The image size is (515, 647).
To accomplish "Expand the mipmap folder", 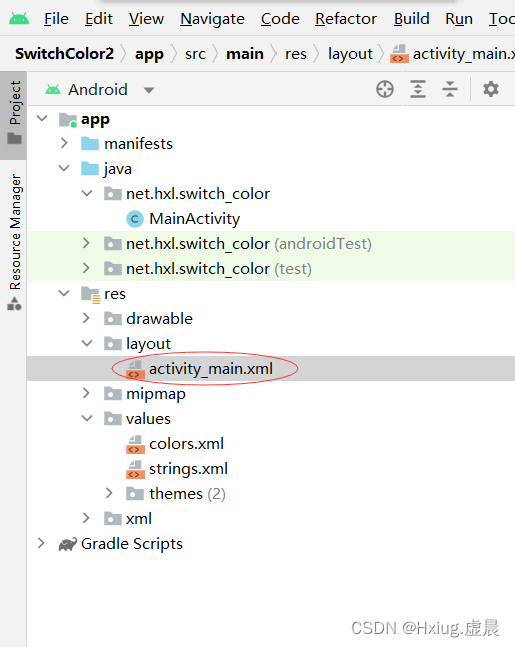I will (86, 393).
